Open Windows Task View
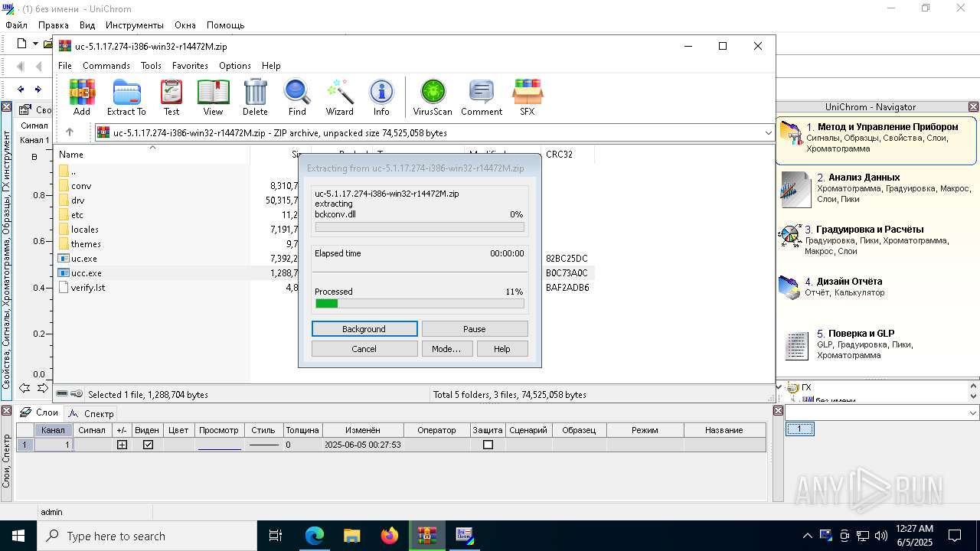The width and height of the screenshot is (980, 551). 276,536
